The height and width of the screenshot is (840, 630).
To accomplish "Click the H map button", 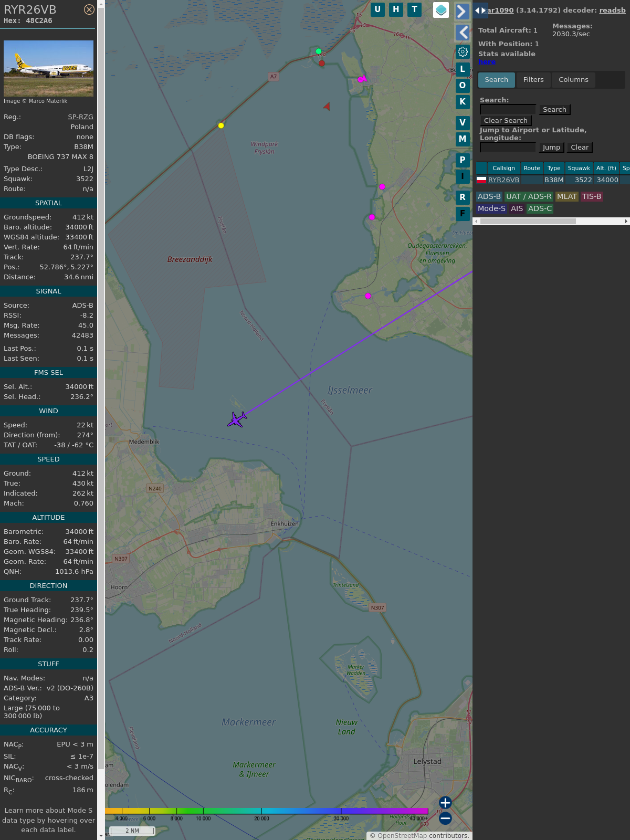I will 396,9.
